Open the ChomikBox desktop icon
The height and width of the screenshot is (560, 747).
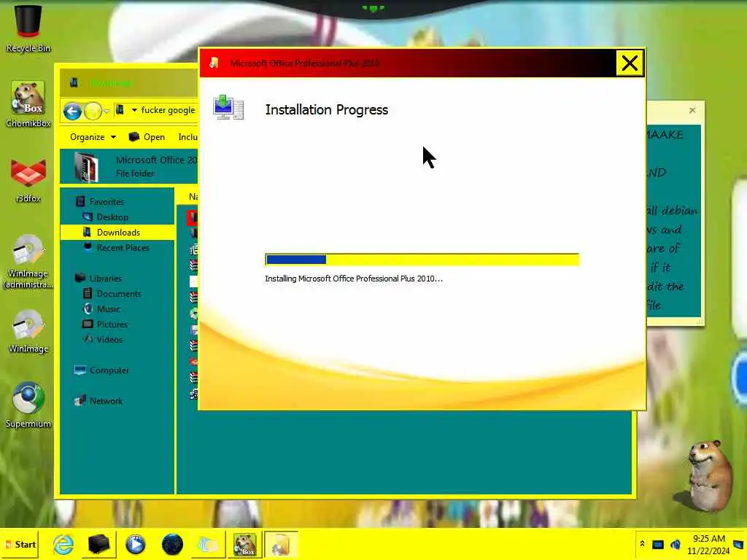point(28,104)
